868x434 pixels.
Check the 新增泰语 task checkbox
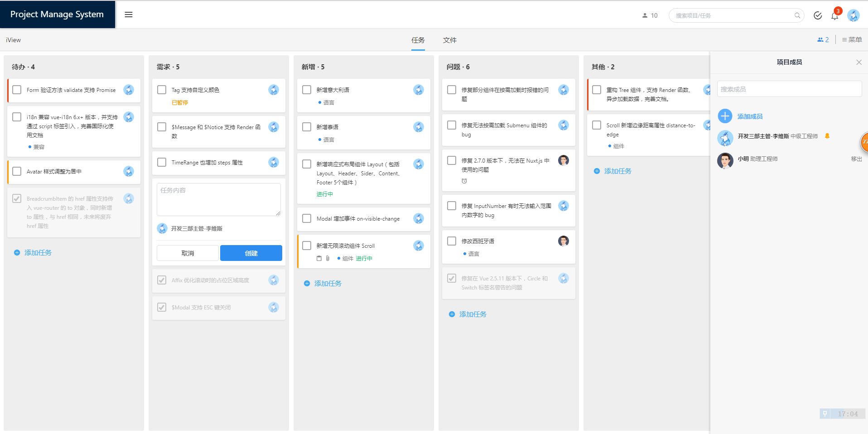coord(307,127)
